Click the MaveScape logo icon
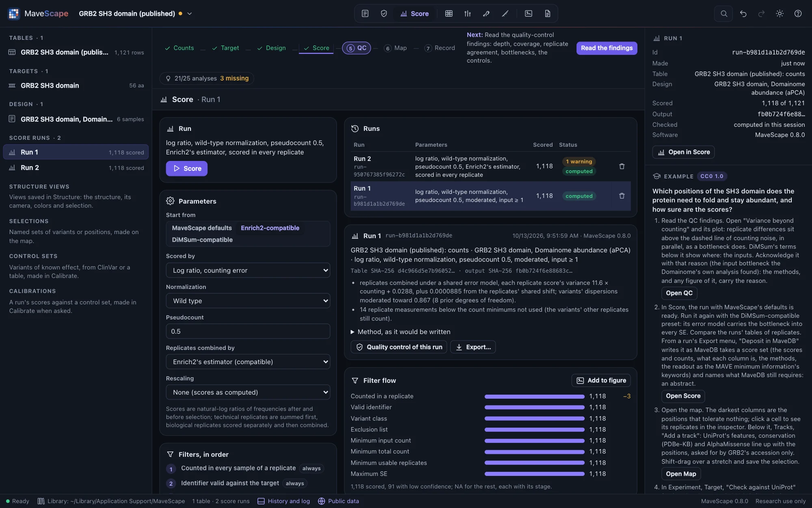Viewport: 812px width, 508px height. click(14, 13)
